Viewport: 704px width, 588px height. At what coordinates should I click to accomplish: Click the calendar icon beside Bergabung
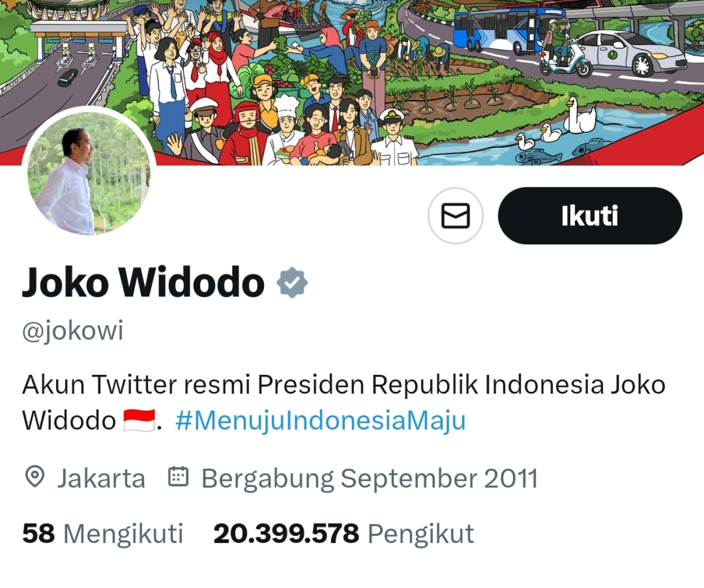[x=178, y=476]
